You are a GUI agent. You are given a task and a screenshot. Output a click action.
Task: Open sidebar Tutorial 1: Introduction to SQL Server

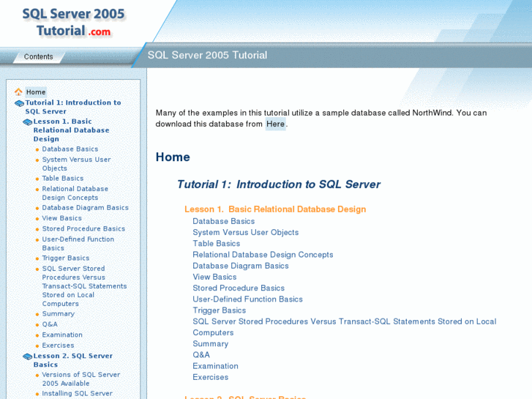[73, 107]
